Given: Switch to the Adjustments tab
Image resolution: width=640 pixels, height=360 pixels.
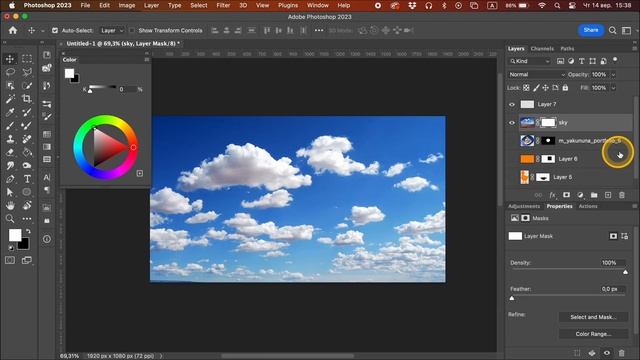Looking at the screenshot, I should coord(524,206).
